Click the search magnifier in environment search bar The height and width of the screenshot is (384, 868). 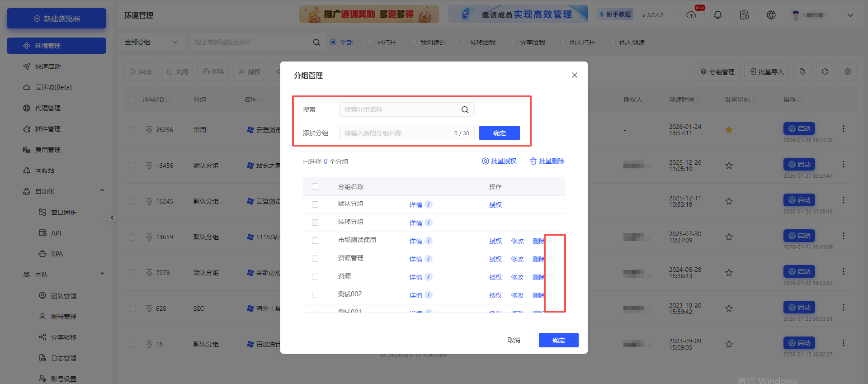coord(316,42)
